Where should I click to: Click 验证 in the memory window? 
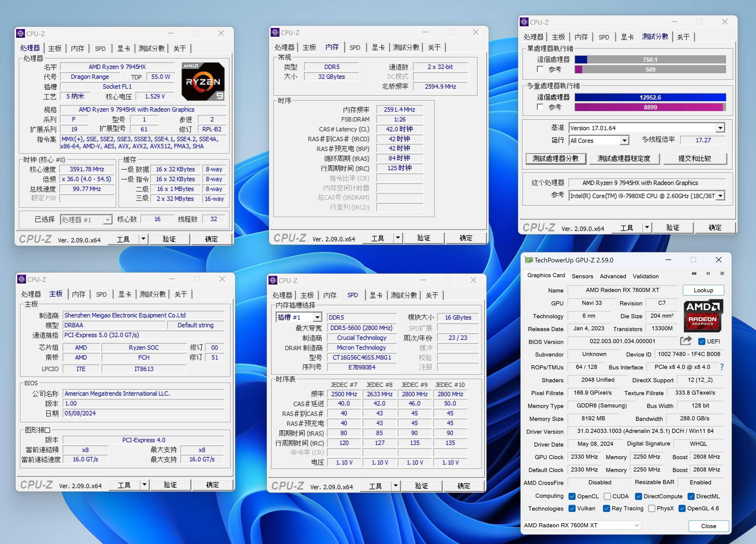[x=424, y=238]
